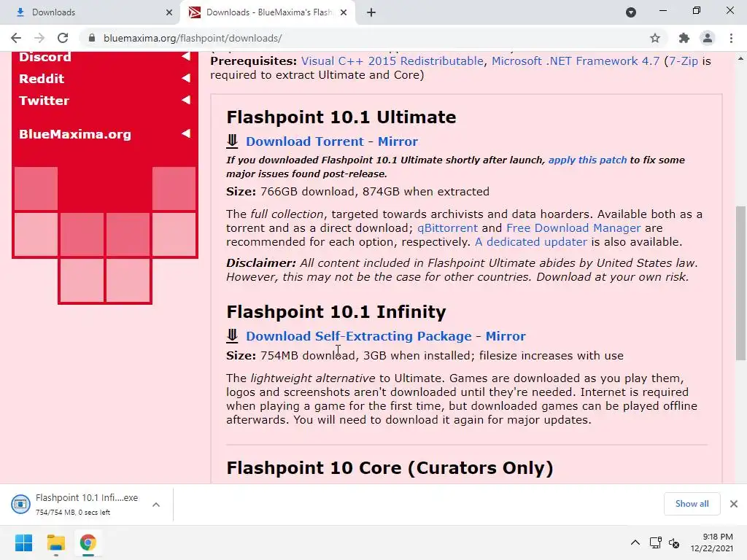The width and height of the screenshot is (747, 560).
Task: Click the Chrome taskbar icon
Action: point(88,542)
